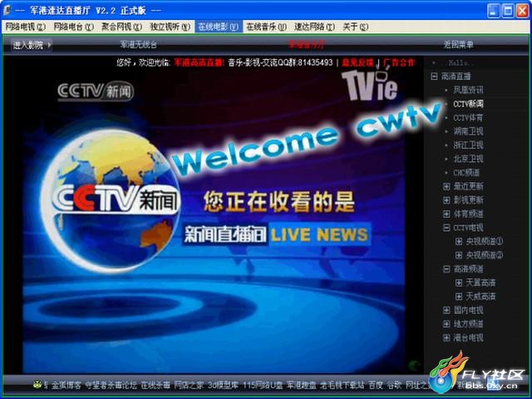The width and height of the screenshot is (532, 399).
Task: Expand the 央视频道① node
Action: tap(459, 241)
